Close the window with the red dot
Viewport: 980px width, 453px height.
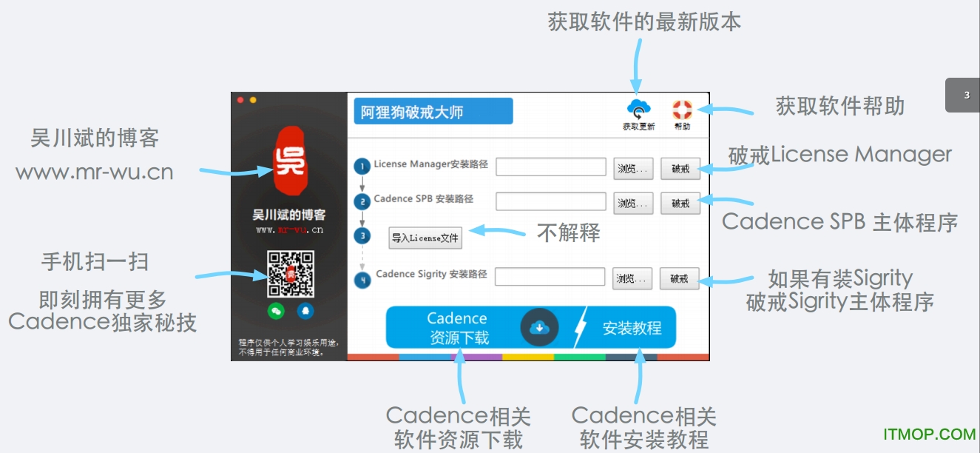tap(240, 100)
